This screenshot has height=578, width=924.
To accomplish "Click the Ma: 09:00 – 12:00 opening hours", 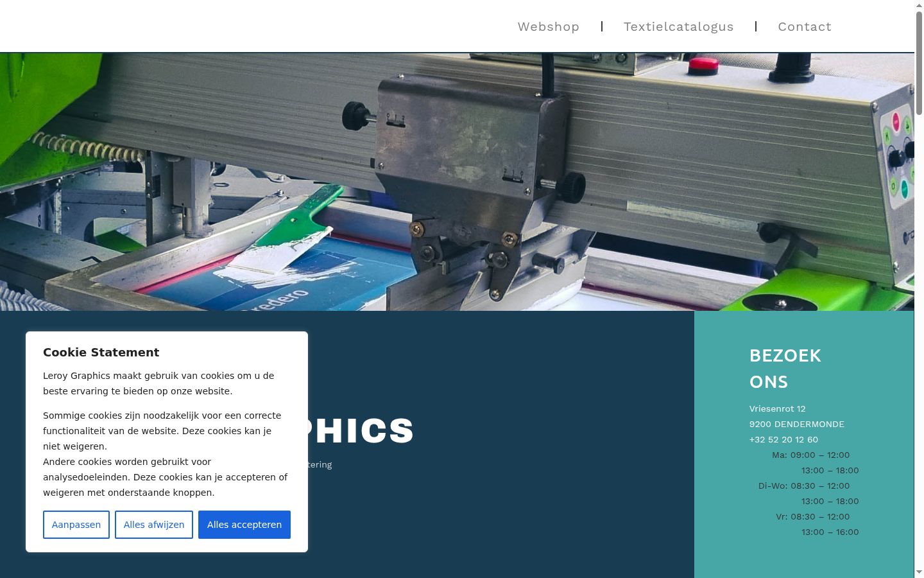I will (810, 455).
